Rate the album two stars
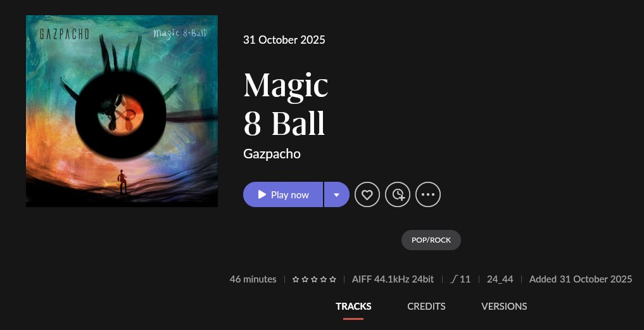 (305, 279)
